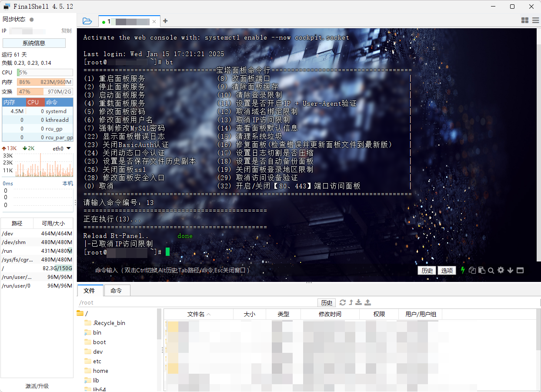Toggle terminal fullscreen window icon
The height and width of the screenshot is (392, 541).
520,270
